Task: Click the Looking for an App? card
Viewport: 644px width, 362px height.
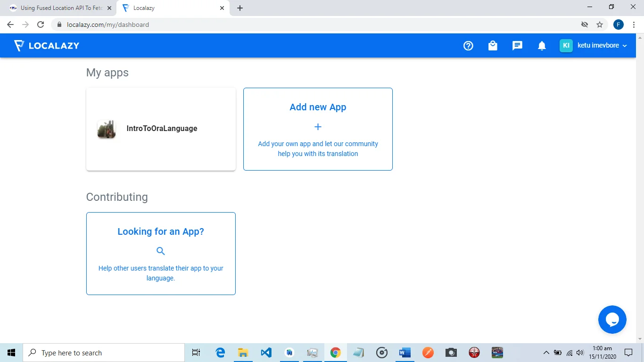Action: click(x=161, y=254)
